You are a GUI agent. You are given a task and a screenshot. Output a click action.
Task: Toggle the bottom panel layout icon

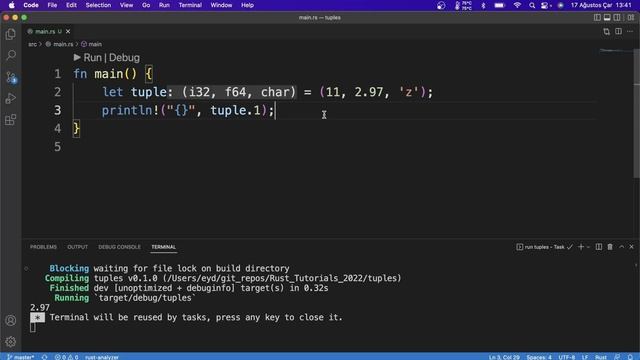coord(607,18)
